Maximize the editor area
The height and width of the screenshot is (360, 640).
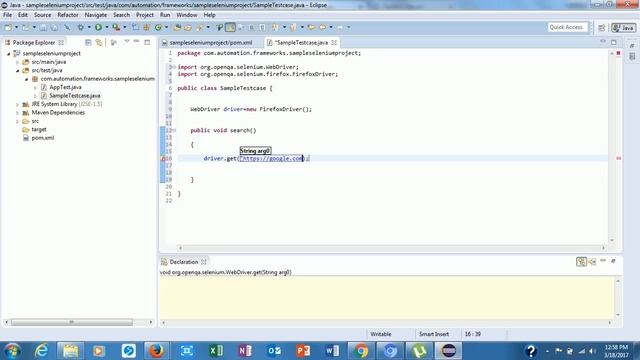(614, 42)
